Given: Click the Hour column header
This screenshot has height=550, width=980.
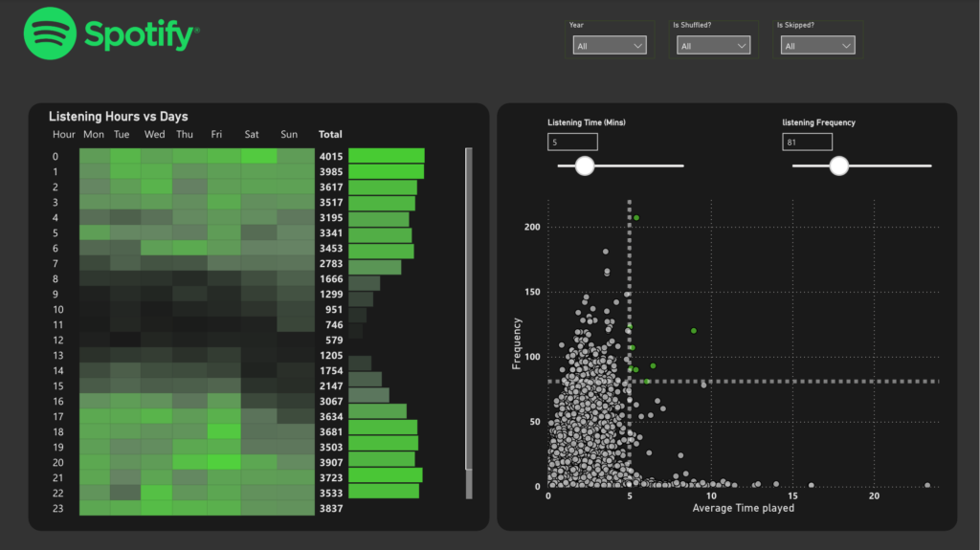Looking at the screenshot, I should [63, 135].
